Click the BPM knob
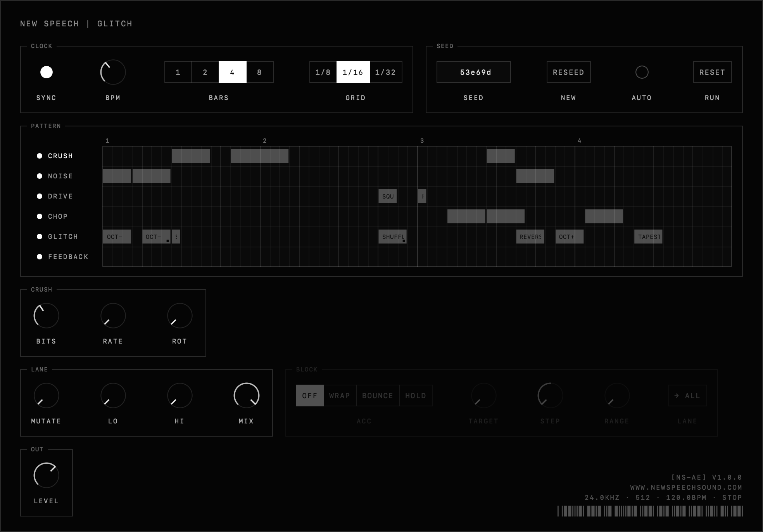The height and width of the screenshot is (532, 763). tap(113, 72)
